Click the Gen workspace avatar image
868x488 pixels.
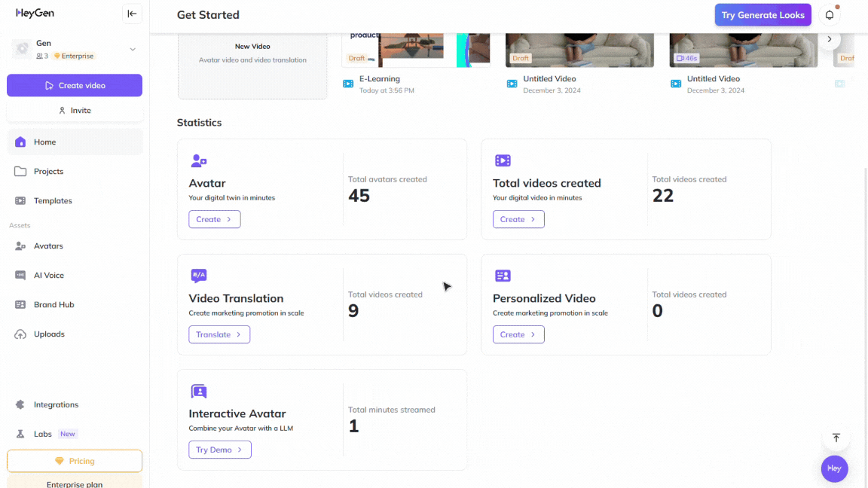click(22, 49)
